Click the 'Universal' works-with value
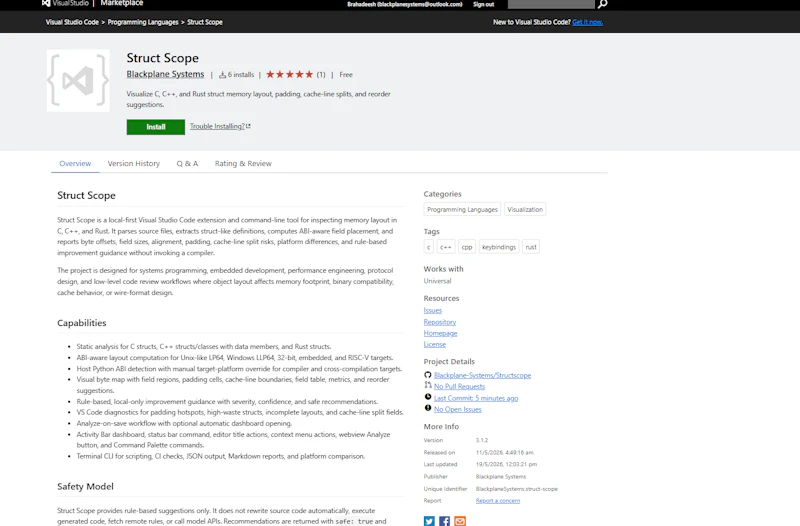The width and height of the screenshot is (800, 526). pos(437,281)
